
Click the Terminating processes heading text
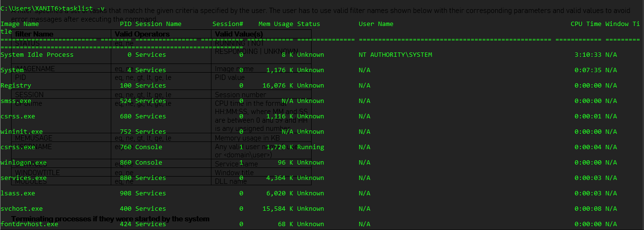(x=110, y=219)
